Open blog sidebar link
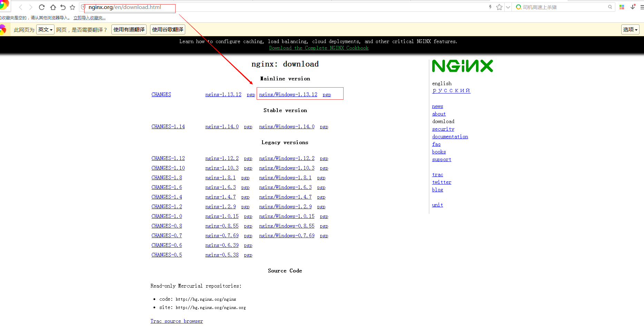This screenshot has width=644, height=329. [x=437, y=190]
